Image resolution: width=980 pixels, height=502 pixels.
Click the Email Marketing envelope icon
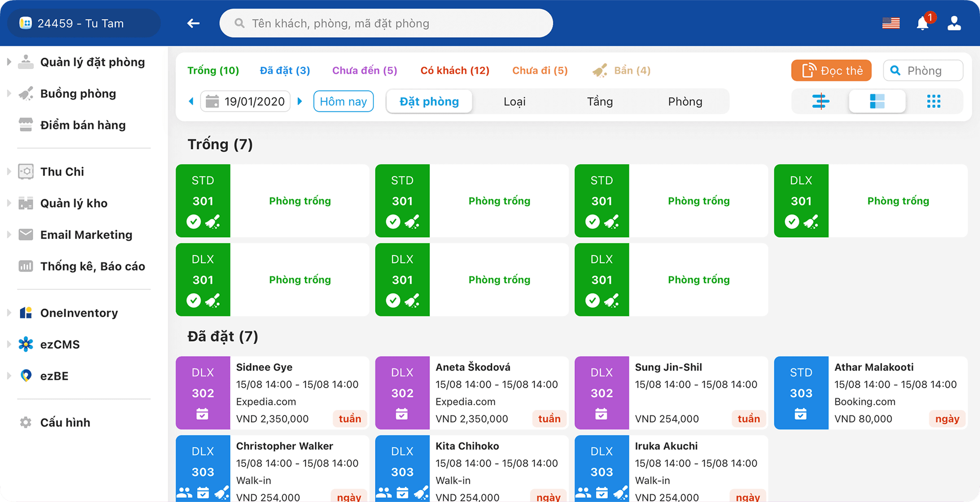[26, 234]
